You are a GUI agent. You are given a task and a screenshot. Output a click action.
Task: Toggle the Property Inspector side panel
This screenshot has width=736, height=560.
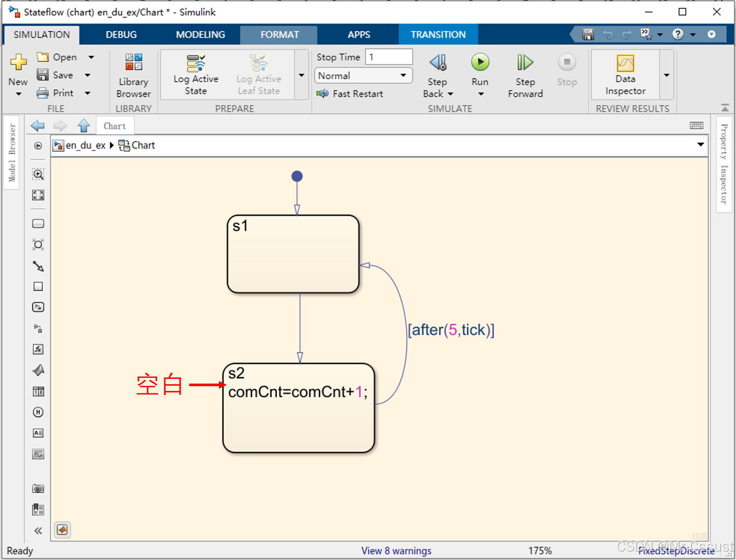[724, 164]
